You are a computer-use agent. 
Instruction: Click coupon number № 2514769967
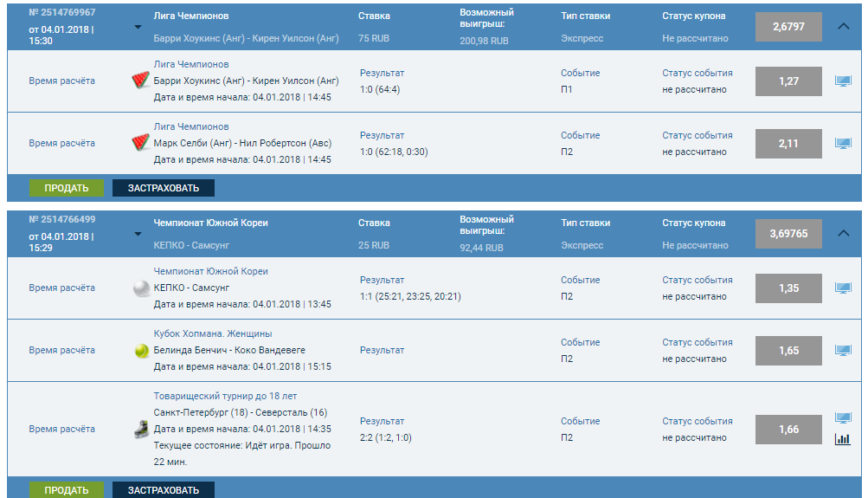(62, 12)
